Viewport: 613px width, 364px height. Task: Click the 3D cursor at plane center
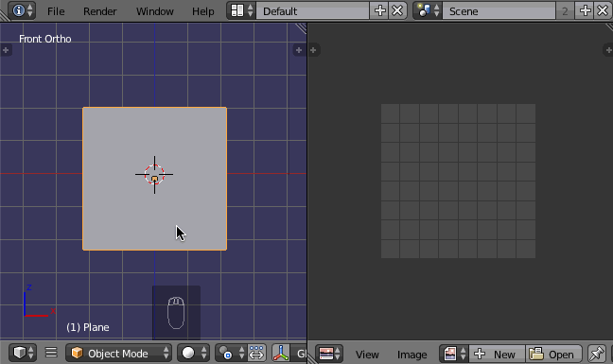[x=154, y=175]
